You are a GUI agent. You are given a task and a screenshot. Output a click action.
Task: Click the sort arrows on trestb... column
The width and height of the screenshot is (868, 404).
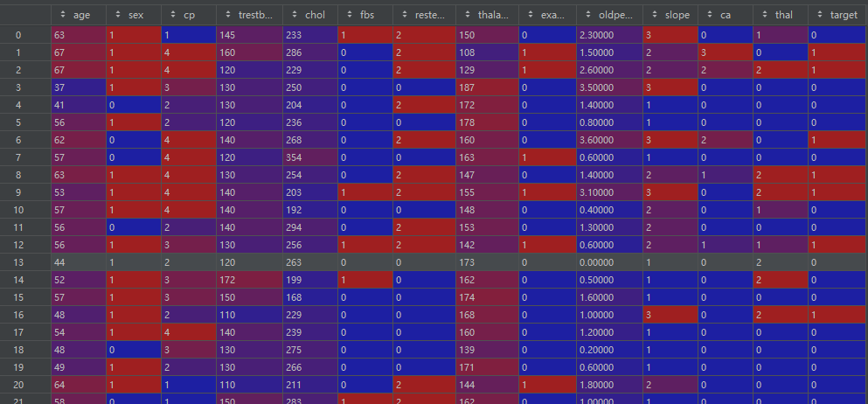point(227,15)
